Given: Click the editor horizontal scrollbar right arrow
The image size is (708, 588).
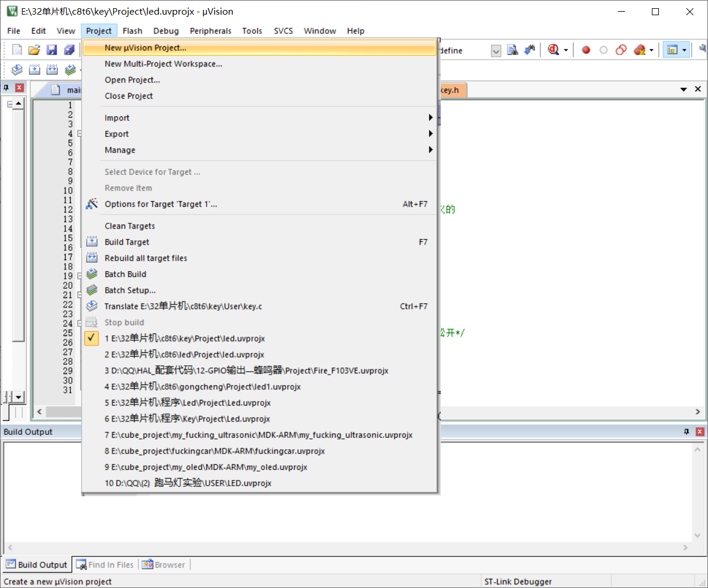Looking at the screenshot, I should [697, 412].
